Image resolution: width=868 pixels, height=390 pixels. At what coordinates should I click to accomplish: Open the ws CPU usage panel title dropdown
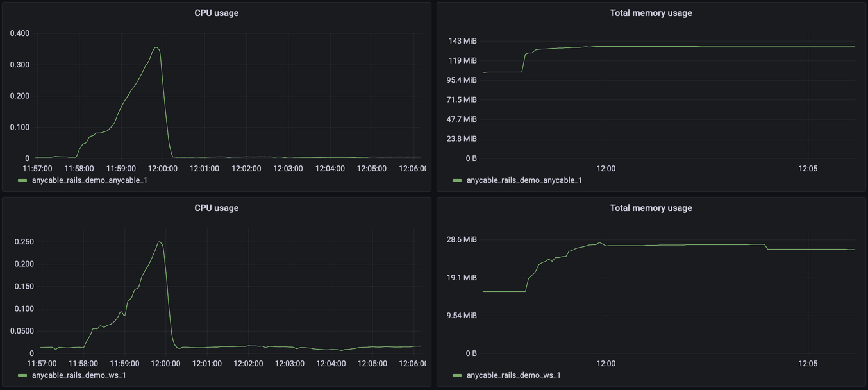217,208
